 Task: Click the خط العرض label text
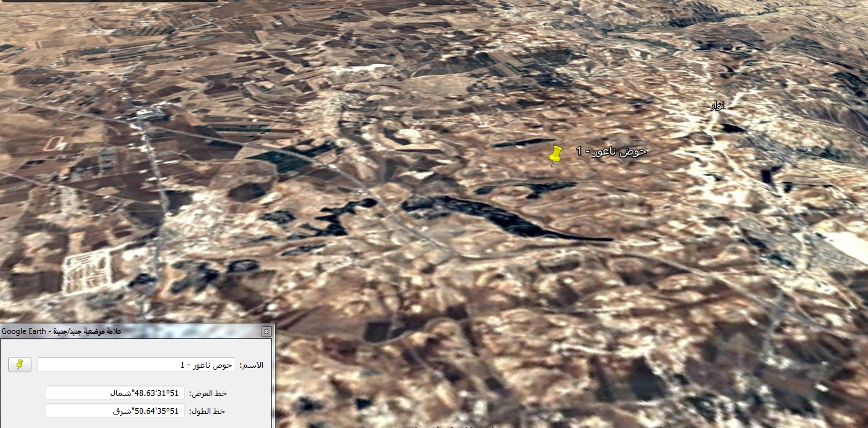207,393
